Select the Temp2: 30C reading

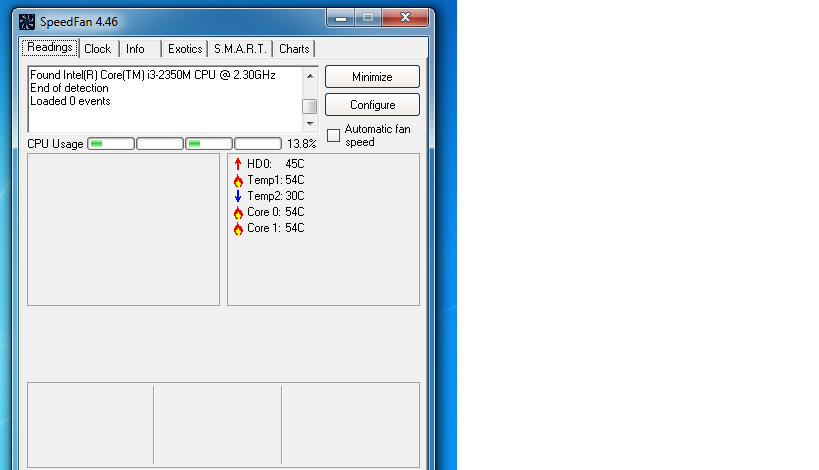tap(275, 196)
